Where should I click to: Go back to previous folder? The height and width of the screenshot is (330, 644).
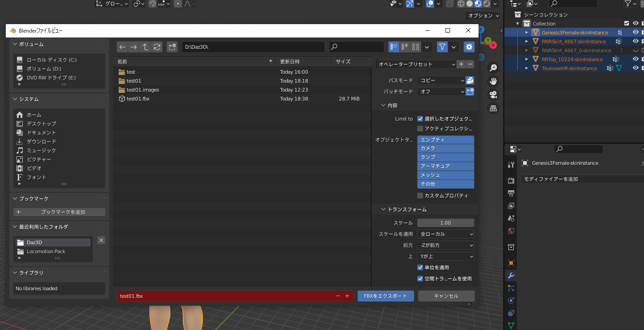coord(122,47)
